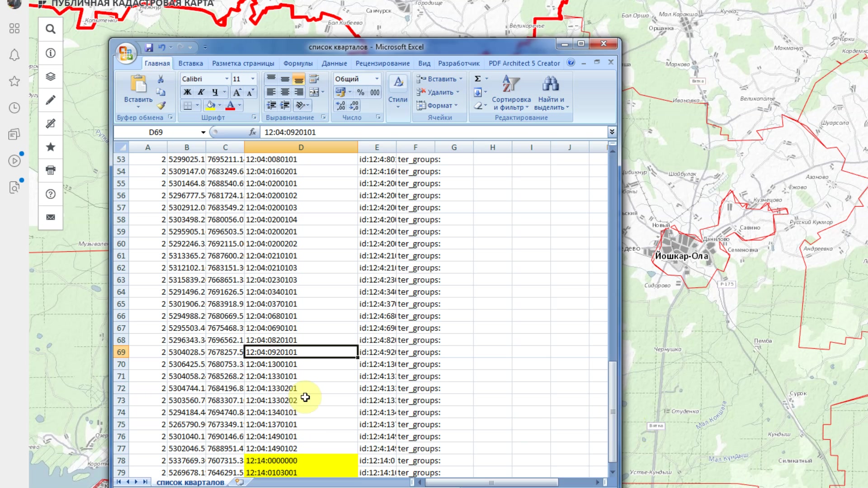
Task: Click the yellow cell 12:14:0000000
Action: click(x=301, y=460)
